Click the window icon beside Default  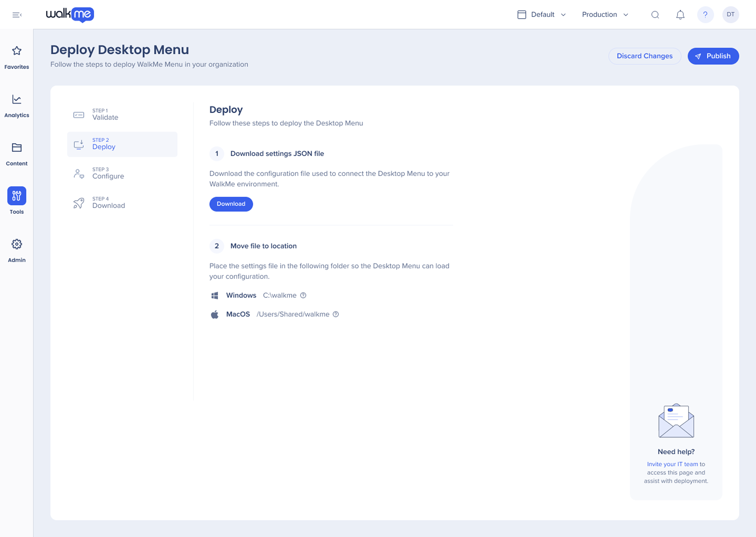[x=522, y=15]
